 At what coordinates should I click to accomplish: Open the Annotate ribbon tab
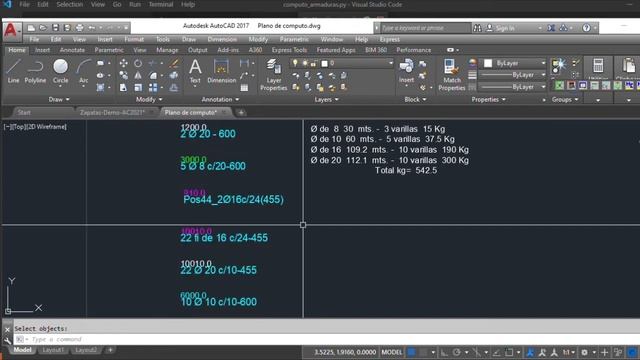click(x=72, y=50)
